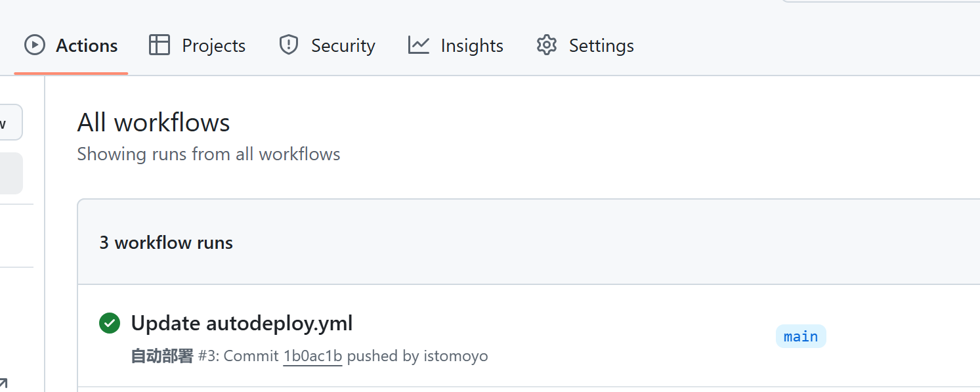Click the green success checkmark status icon
The height and width of the screenshot is (392, 980).
[x=110, y=323]
